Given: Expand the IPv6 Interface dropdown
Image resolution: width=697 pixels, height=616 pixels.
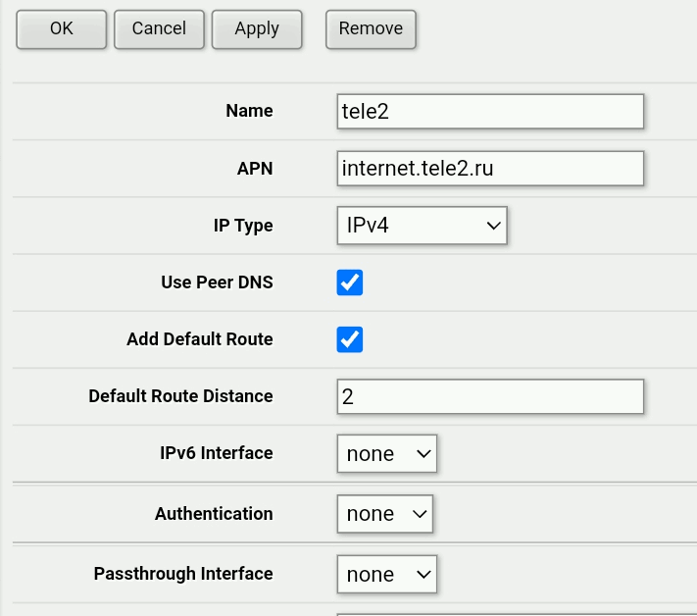Looking at the screenshot, I should 386,454.
